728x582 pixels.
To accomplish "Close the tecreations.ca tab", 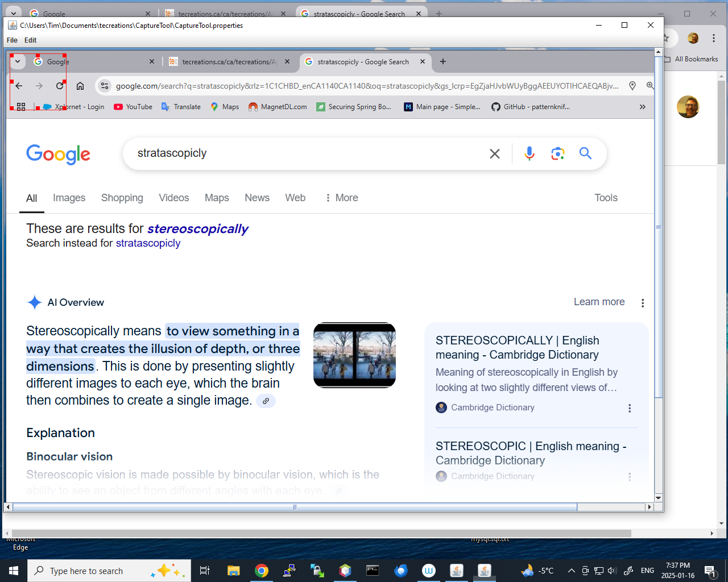I will pos(287,61).
